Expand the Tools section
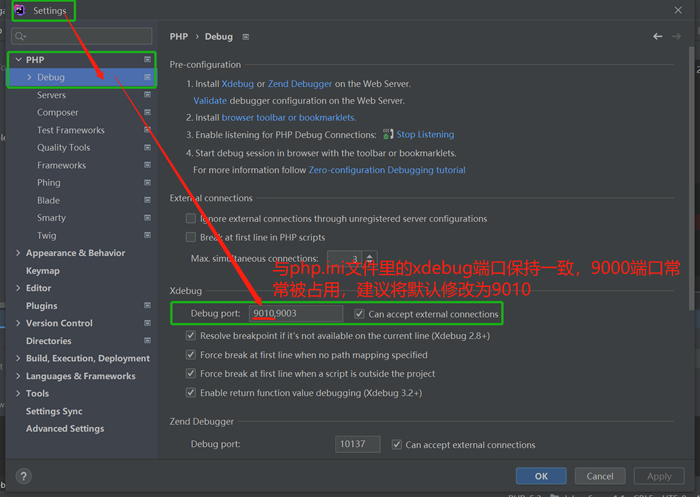 click(x=18, y=393)
